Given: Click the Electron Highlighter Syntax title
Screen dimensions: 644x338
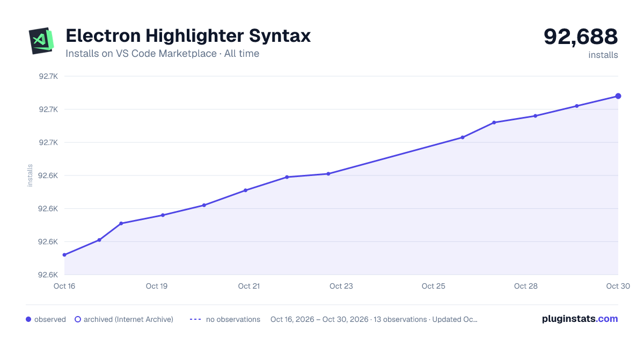Looking at the screenshot, I should (188, 36).
